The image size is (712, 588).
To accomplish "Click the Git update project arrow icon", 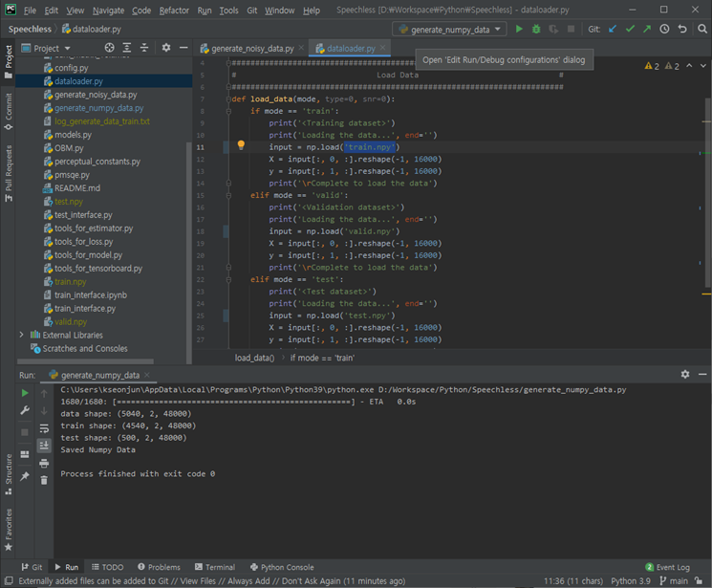I will pyautogui.click(x=613, y=30).
